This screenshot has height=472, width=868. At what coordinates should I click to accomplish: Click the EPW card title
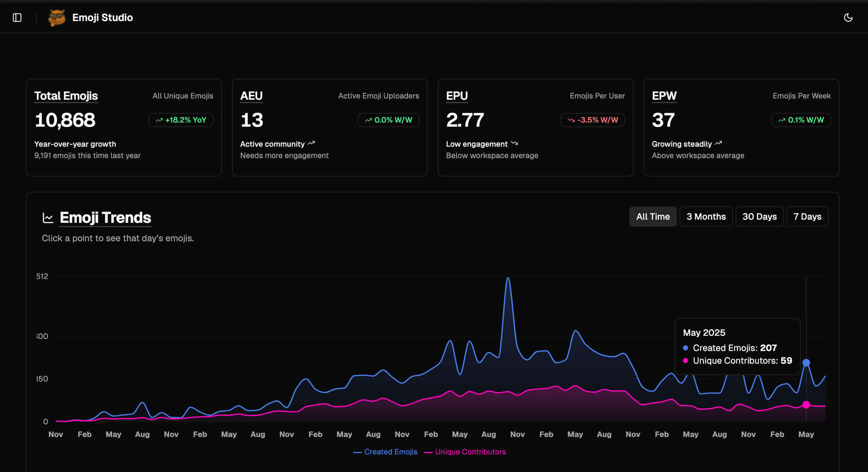point(664,96)
